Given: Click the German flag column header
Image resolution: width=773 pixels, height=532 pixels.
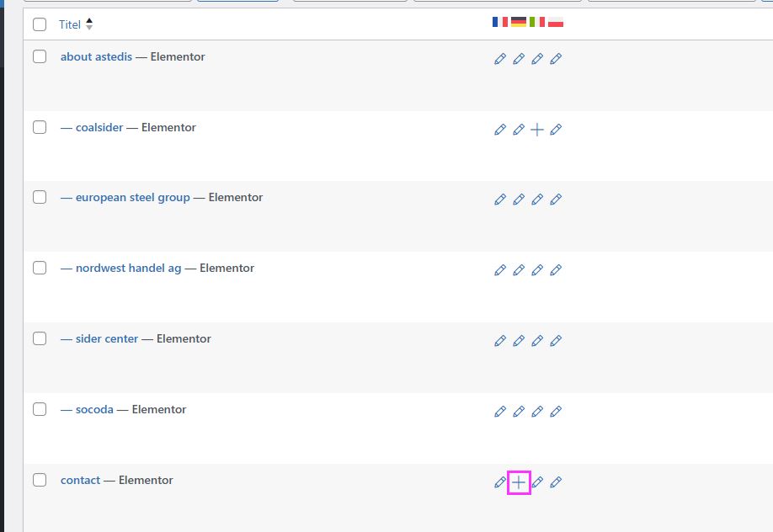Looking at the screenshot, I should (519, 22).
